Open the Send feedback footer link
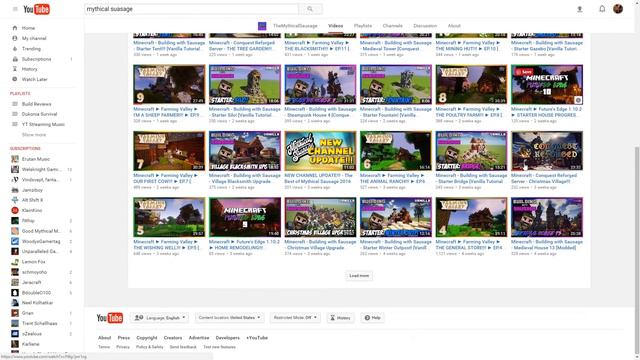640x360 pixels. pos(183,347)
